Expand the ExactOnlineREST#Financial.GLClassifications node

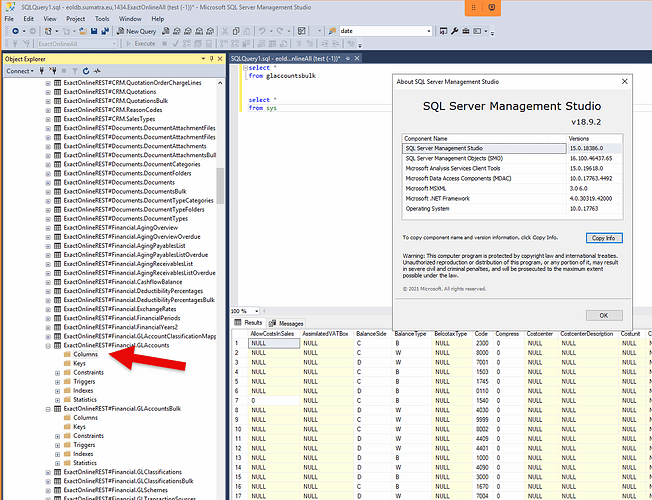click(48, 473)
